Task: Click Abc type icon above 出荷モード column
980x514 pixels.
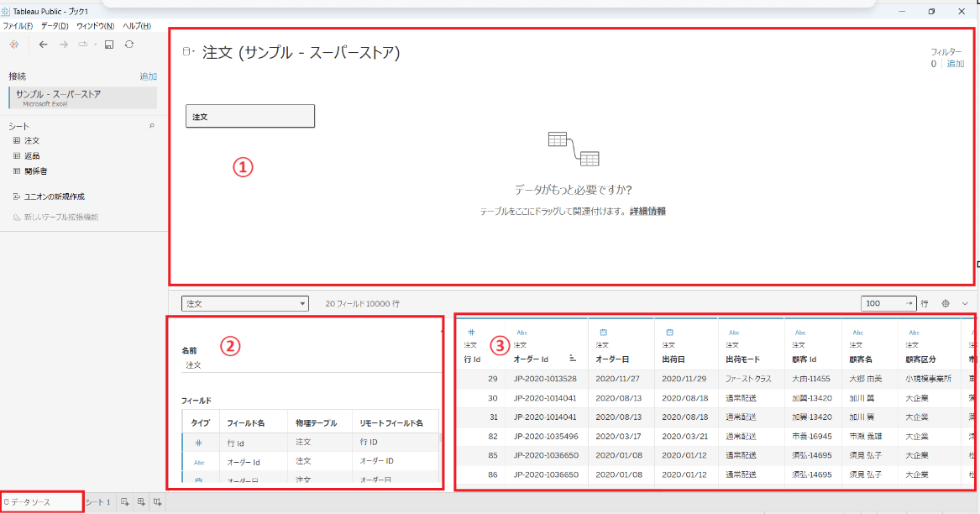Action: point(734,333)
